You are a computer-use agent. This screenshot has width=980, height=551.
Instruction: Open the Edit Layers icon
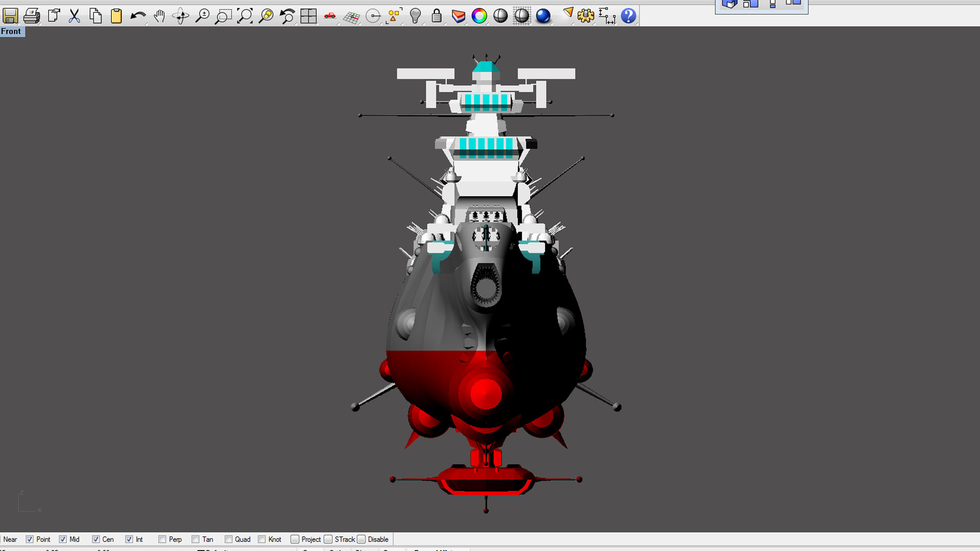(x=458, y=16)
